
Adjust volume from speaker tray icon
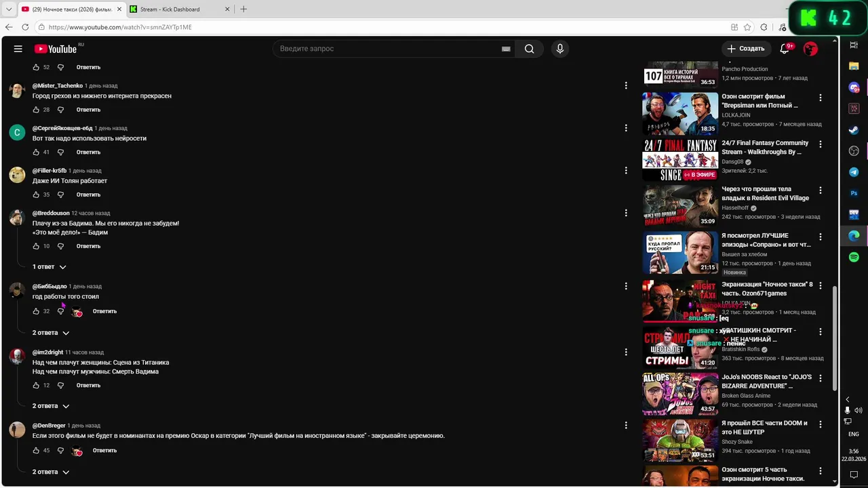pyautogui.click(x=859, y=410)
